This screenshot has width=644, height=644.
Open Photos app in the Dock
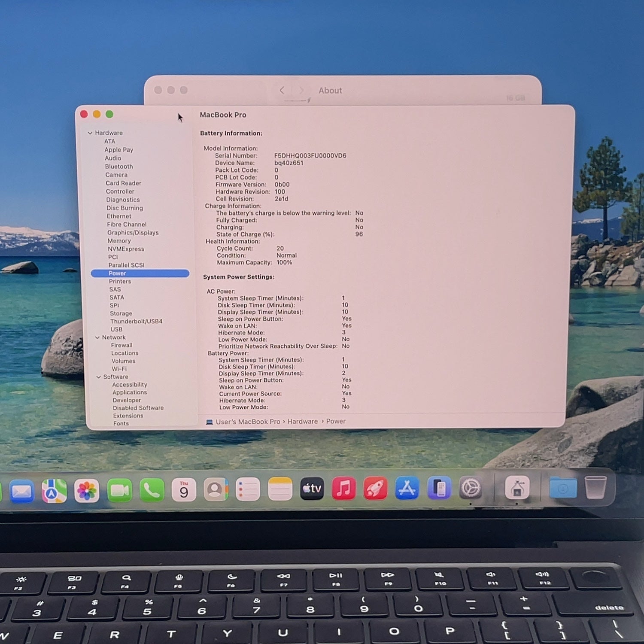87,491
